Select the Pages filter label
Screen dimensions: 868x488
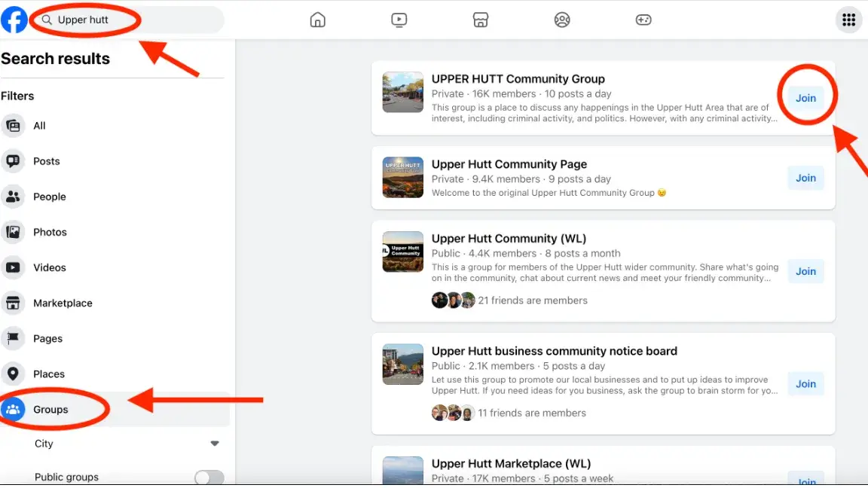point(47,338)
